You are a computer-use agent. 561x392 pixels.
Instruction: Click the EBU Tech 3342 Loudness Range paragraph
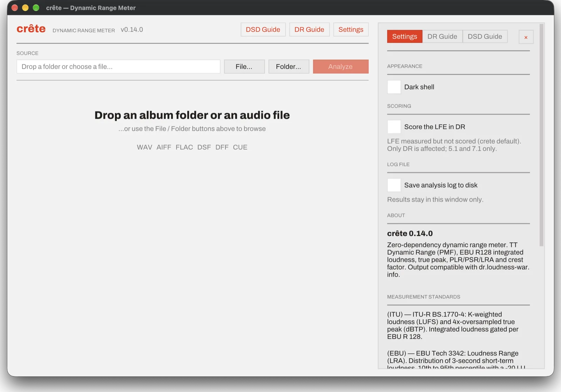click(456, 360)
